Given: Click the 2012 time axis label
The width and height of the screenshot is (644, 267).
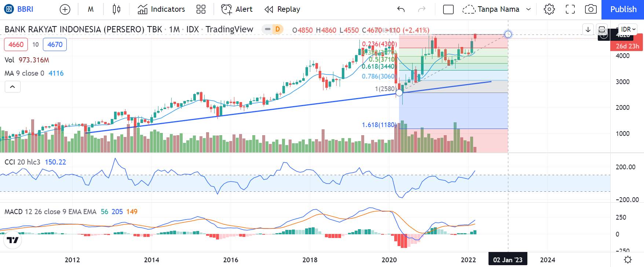Looking at the screenshot, I should click(72, 260).
